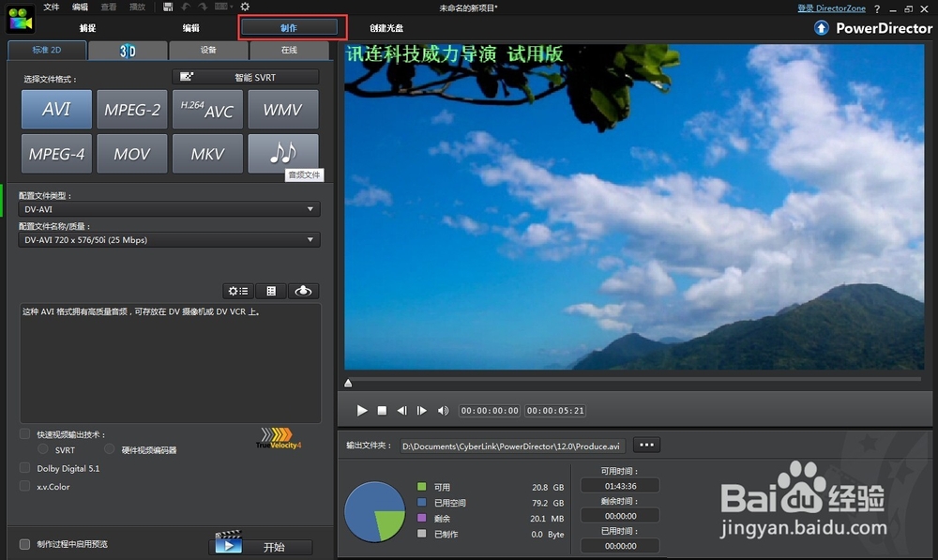Enable the x.v.Color checkbox
938x560 pixels.
pos(24,486)
